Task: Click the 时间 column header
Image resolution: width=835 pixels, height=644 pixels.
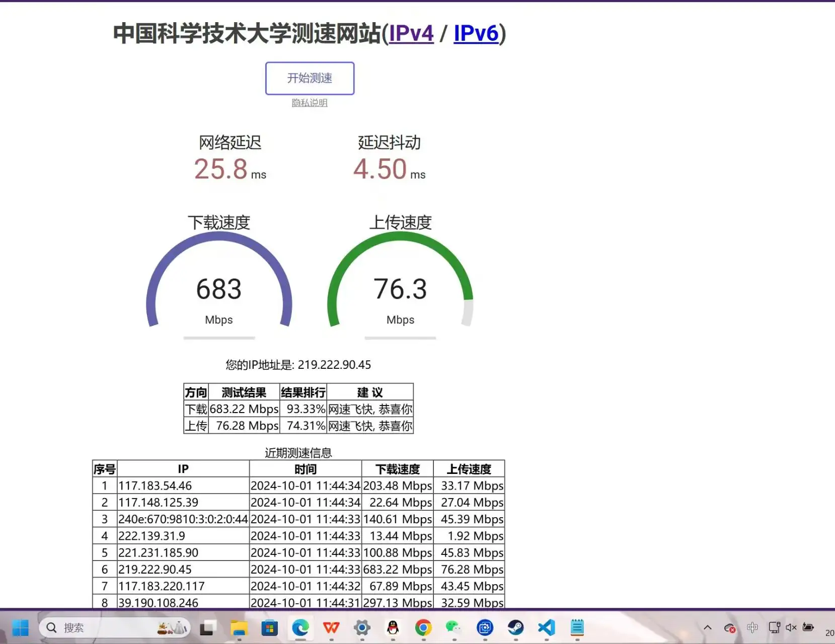Action: coord(306,469)
